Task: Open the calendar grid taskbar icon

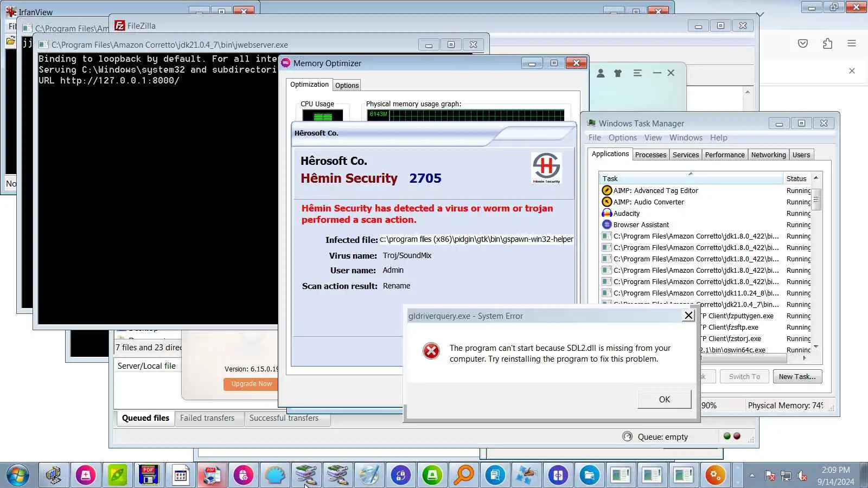Action: (180, 476)
